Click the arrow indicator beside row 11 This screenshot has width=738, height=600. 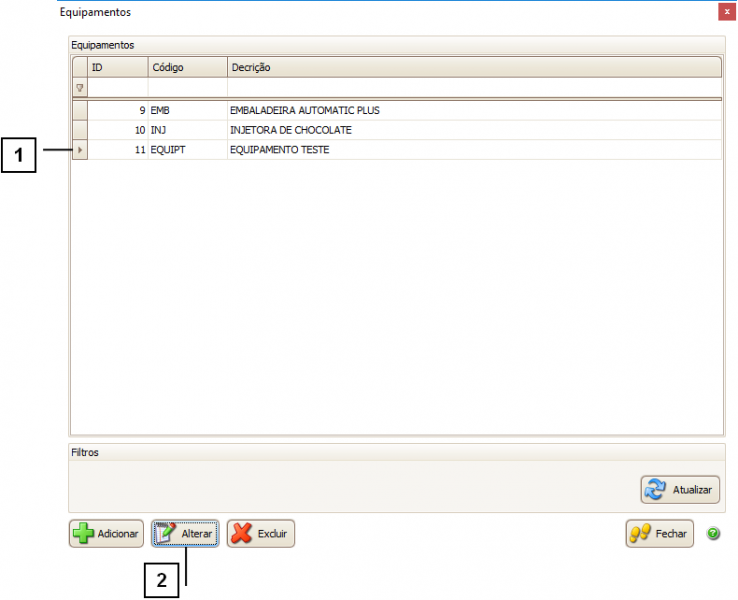[x=79, y=150]
